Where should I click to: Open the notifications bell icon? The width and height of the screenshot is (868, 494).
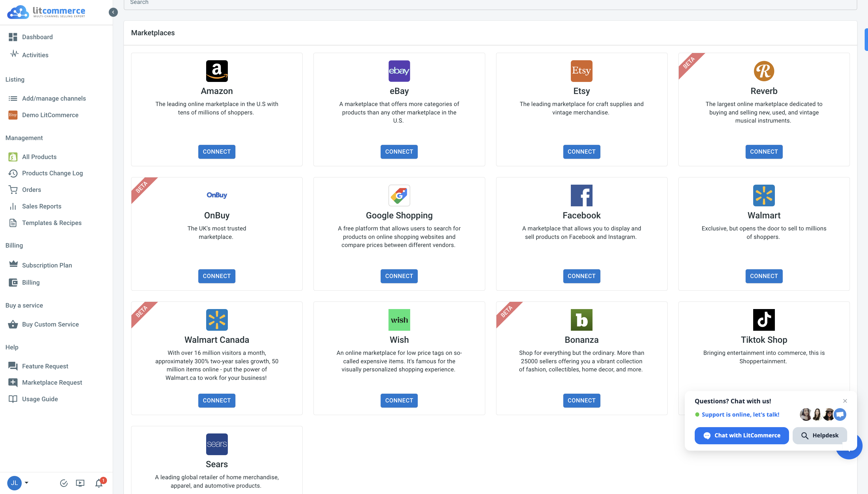99,483
